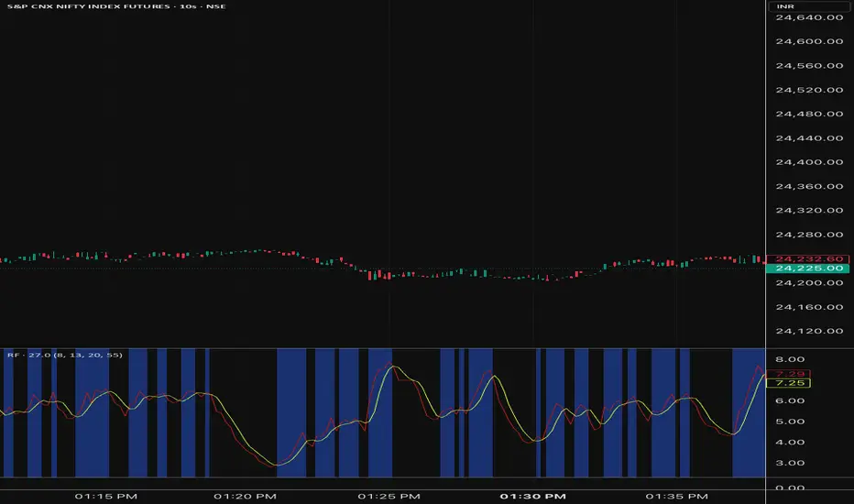Click the 3.00 value on indicator scale
This screenshot has height=504, width=854.
(790, 463)
